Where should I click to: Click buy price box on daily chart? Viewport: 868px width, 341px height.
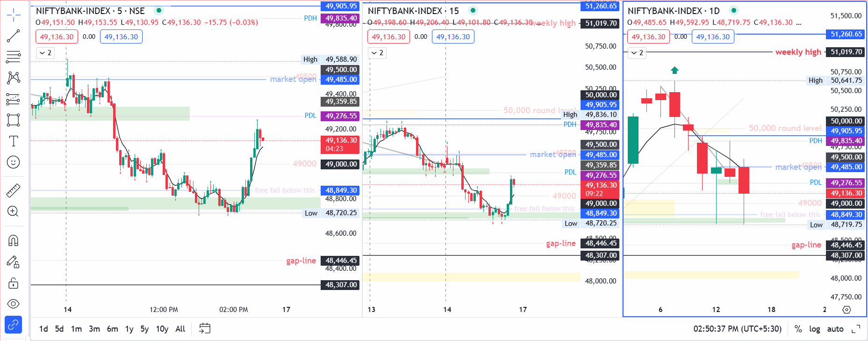(713, 36)
